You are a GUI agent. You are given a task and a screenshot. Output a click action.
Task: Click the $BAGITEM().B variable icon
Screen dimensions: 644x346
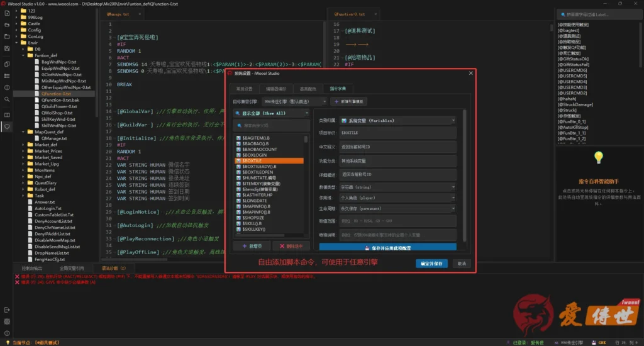[238, 138]
